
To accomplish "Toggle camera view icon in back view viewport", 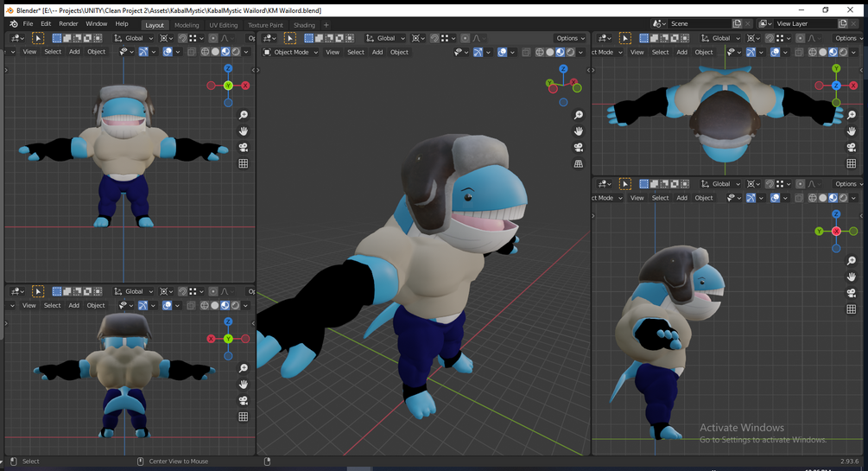I will click(x=243, y=401).
